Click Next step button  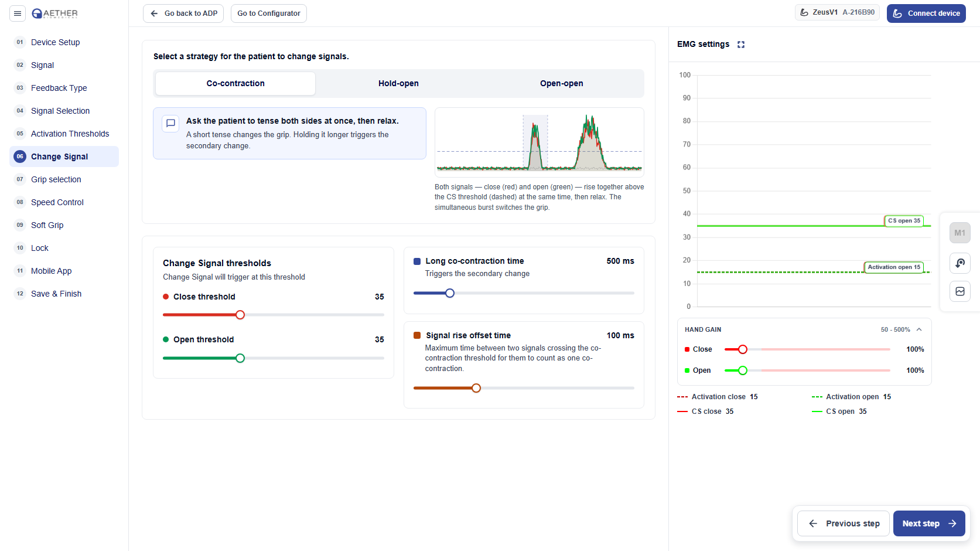click(x=929, y=523)
